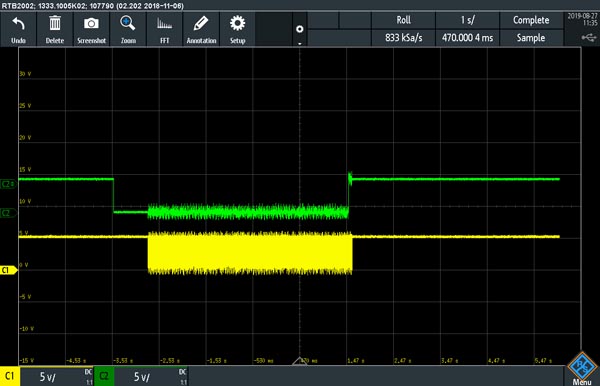Expand the toolbar circle dropdown
Screen dimensions: 600x386
300,30
